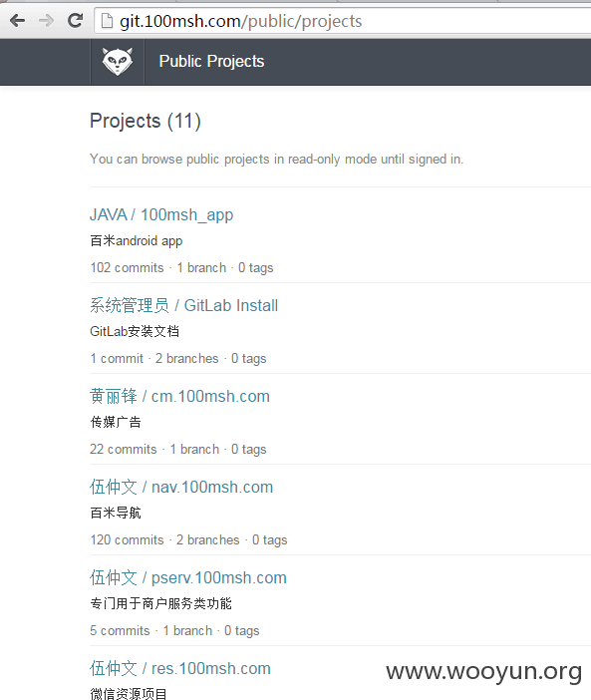Click the Projects (11) heading
The width and height of the screenshot is (591, 700).
point(146,121)
